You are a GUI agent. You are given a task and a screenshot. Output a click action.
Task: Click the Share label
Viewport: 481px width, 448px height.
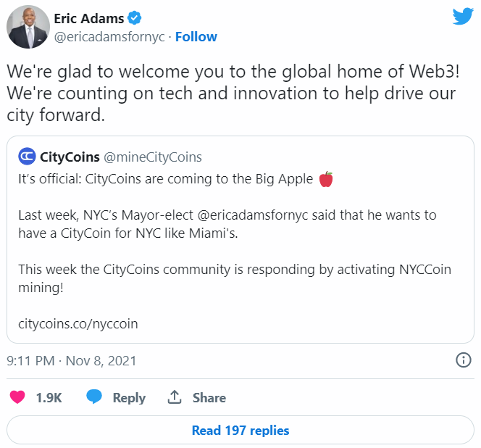[x=209, y=397]
